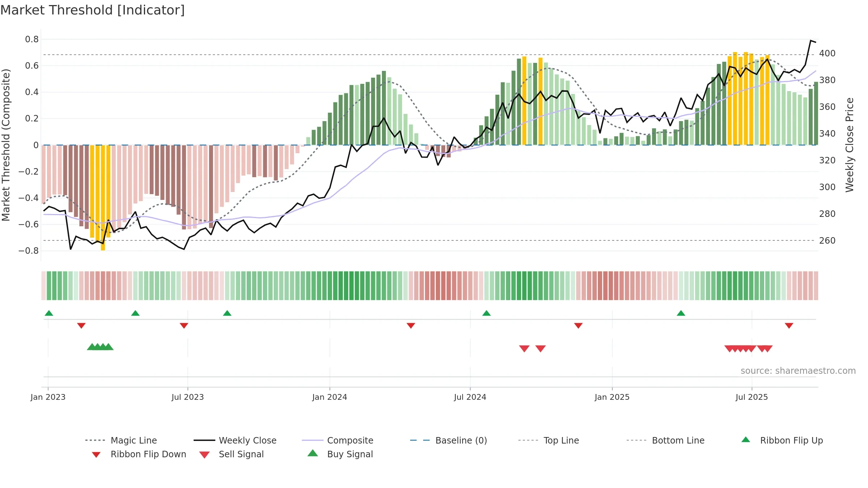Click the 300 price tick on the right axis
The height and width of the screenshot is (488, 868).
click(827, 187)
